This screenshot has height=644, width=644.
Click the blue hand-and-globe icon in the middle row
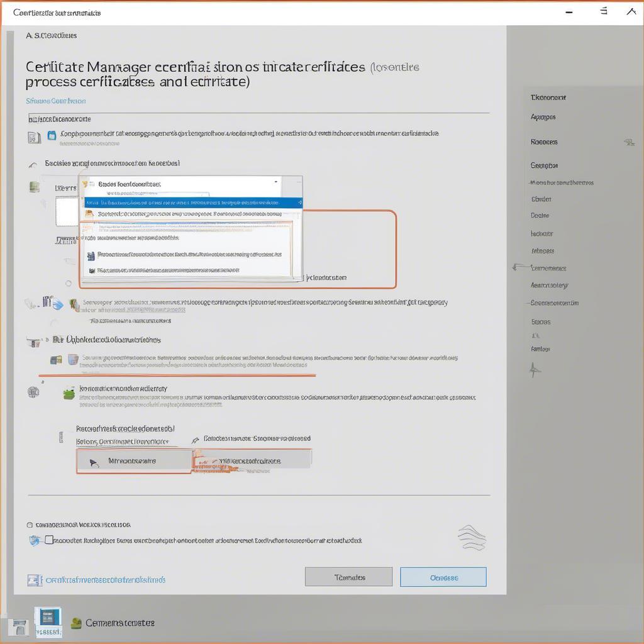[57, 304]
